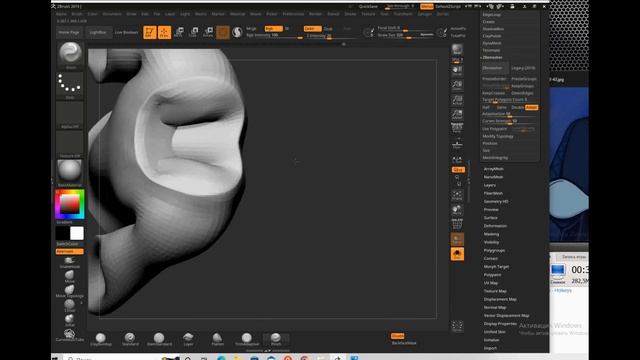The width and height of the screenshot is (640, 360).
Task: Expand the Layers subpalette
Action: click(490, 185)
